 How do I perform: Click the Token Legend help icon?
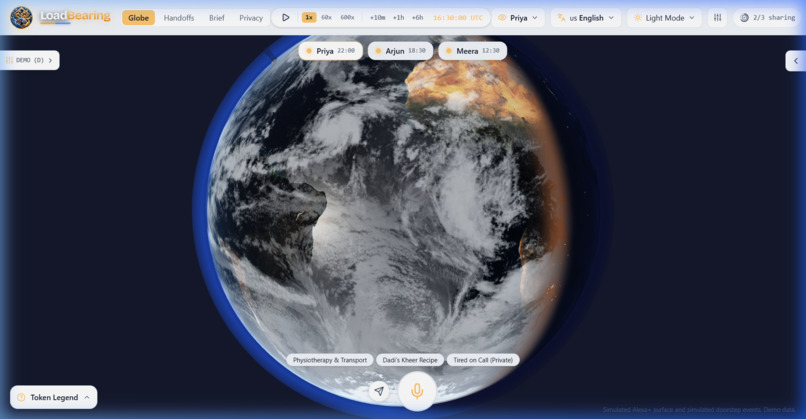click(x=21, y=397)
